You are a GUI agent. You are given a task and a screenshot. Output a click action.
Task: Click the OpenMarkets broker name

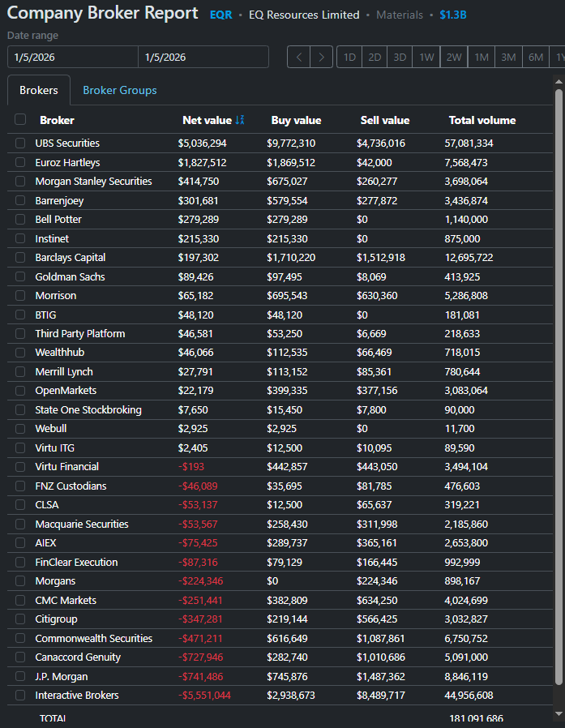coord(66,391)
